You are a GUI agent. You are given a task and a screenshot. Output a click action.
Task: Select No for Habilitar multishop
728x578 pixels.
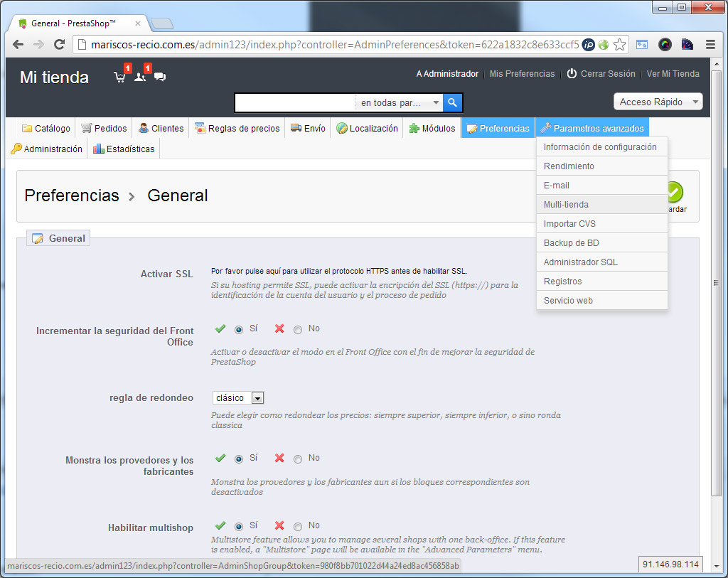click(x=298, y=527)
